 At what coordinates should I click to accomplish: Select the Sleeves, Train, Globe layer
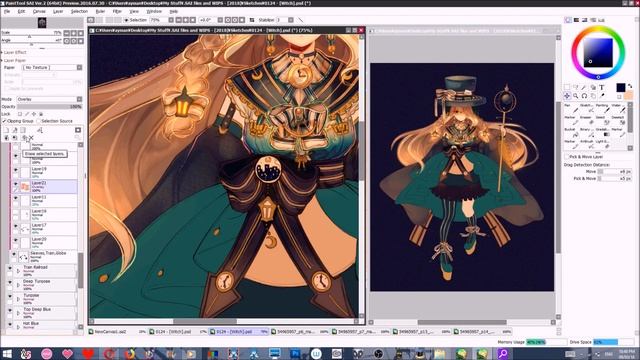(x=43, y=257)
